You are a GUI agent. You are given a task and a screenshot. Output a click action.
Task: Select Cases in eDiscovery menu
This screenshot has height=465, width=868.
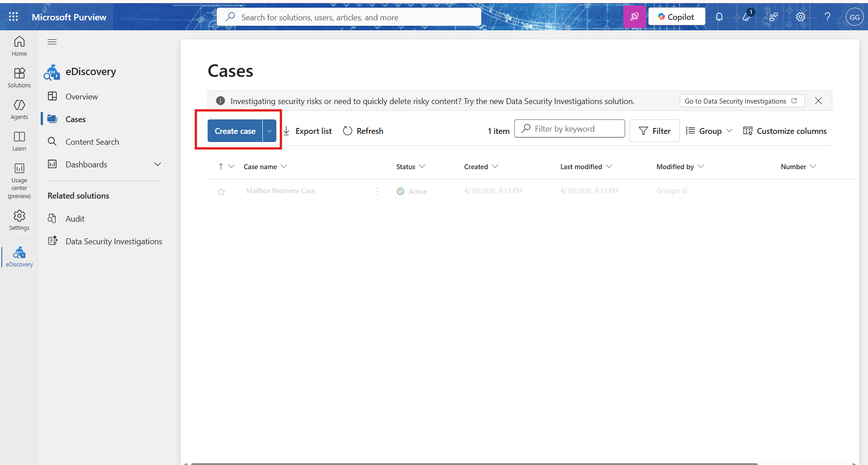(x=76, y=119)
